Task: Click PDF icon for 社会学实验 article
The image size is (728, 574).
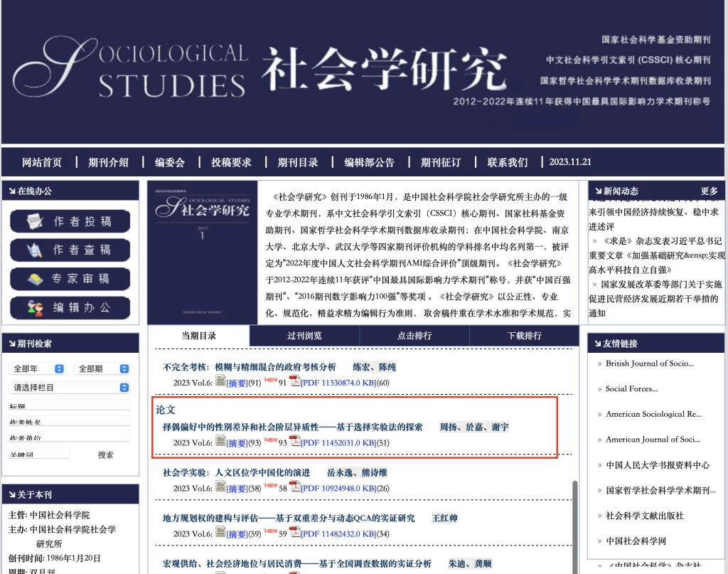Action: coord(294,487)
